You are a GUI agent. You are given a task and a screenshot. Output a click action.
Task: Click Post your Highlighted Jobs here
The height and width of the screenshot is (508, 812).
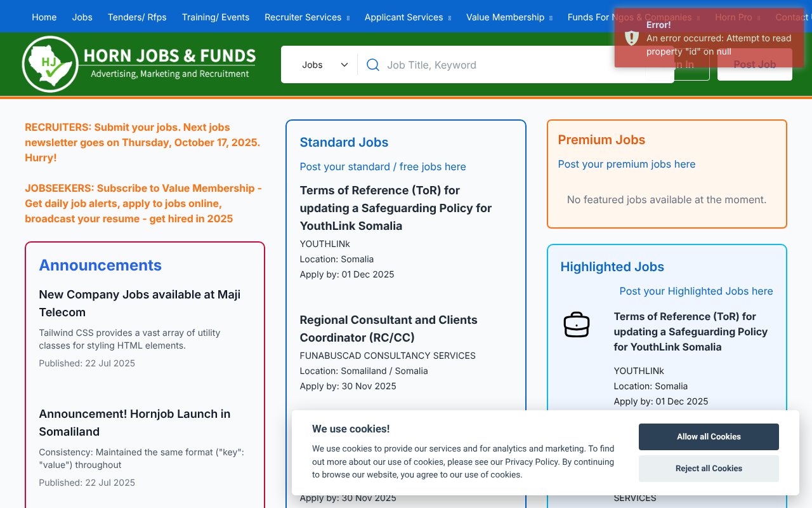click(696, 291)
